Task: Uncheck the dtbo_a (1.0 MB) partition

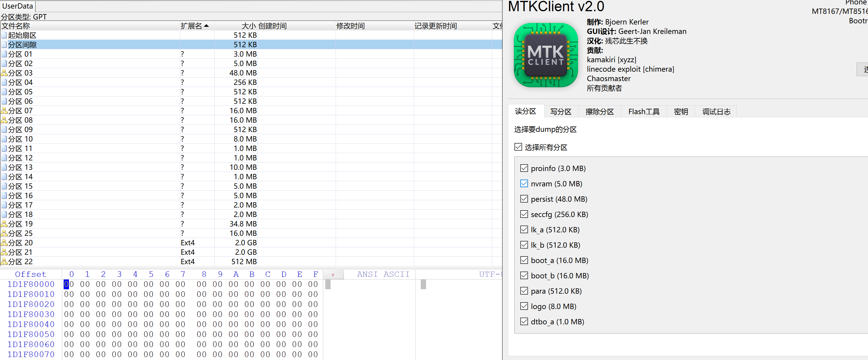Action: coord(524,322)
